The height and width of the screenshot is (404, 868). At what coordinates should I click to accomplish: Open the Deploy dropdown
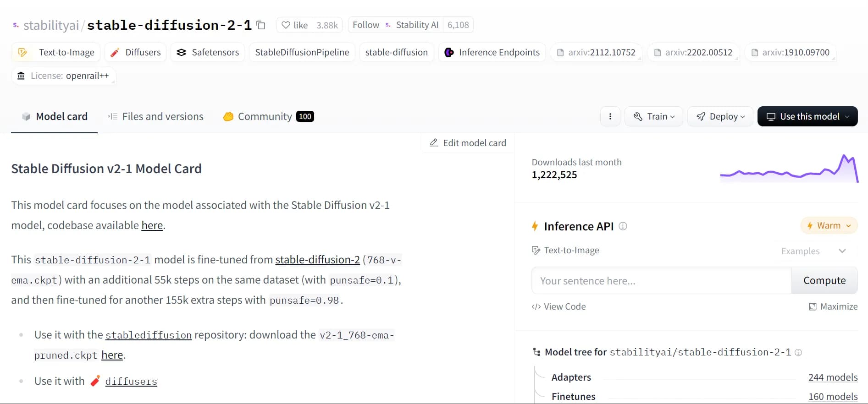point(720,116)
